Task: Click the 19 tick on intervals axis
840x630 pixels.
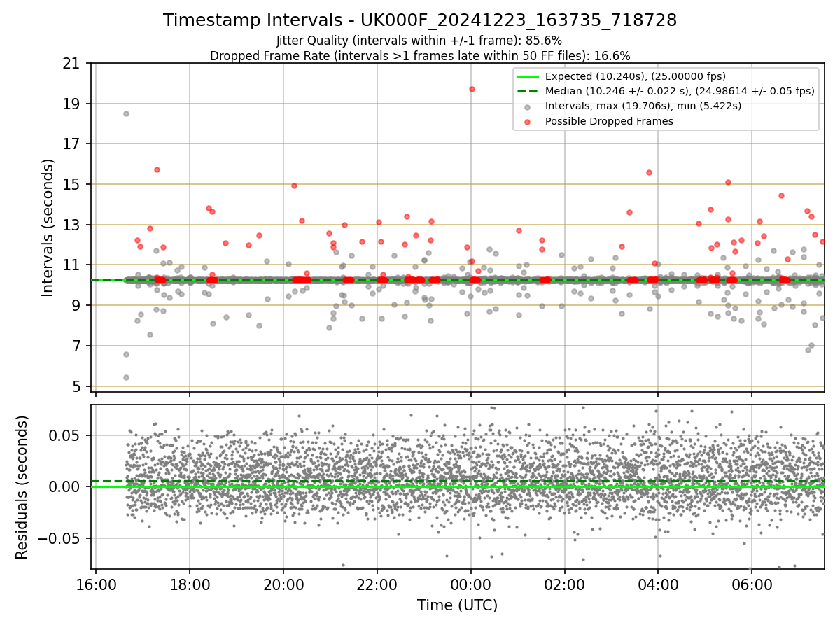Action: pos(71,104)
